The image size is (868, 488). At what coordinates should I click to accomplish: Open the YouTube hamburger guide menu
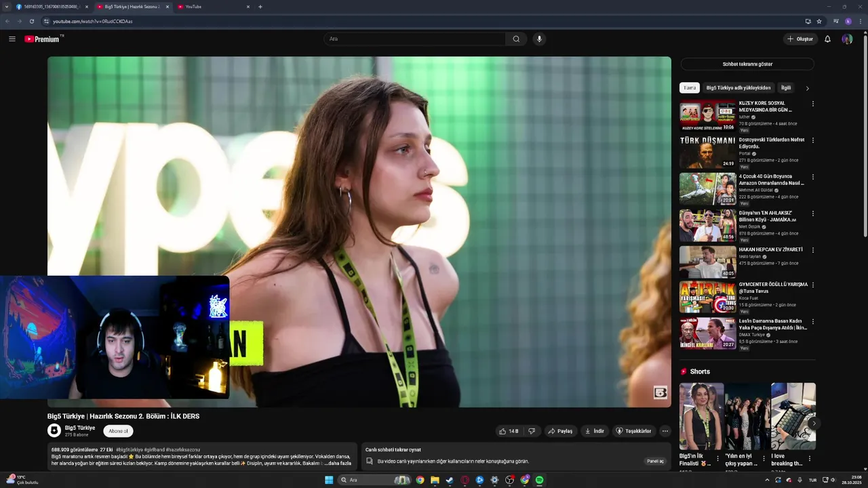tap(12, 39)
